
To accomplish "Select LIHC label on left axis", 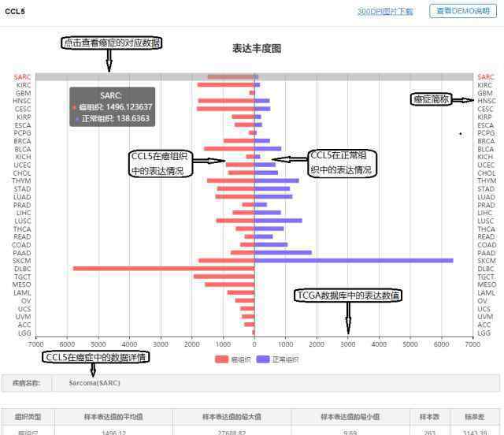I will (x=24, y=213).
